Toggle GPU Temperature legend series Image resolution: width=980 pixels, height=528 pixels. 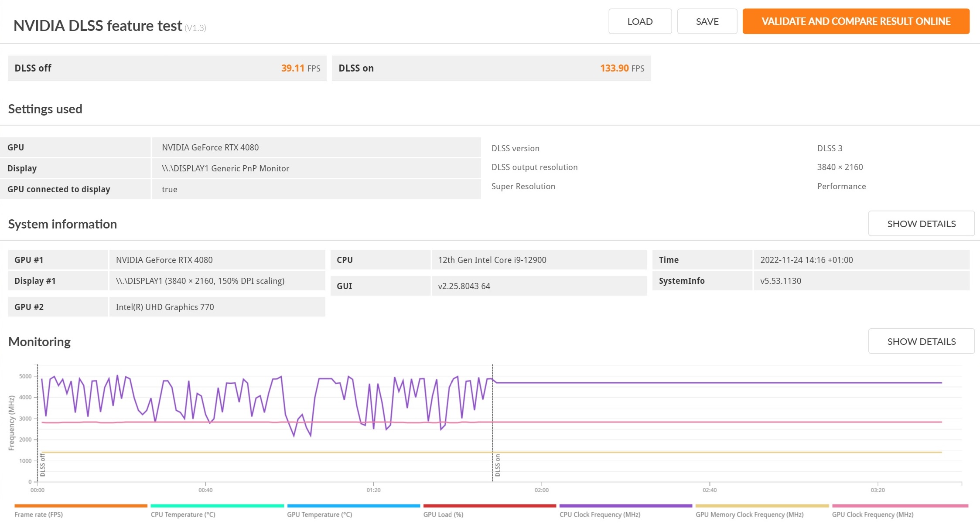(353, 511)
